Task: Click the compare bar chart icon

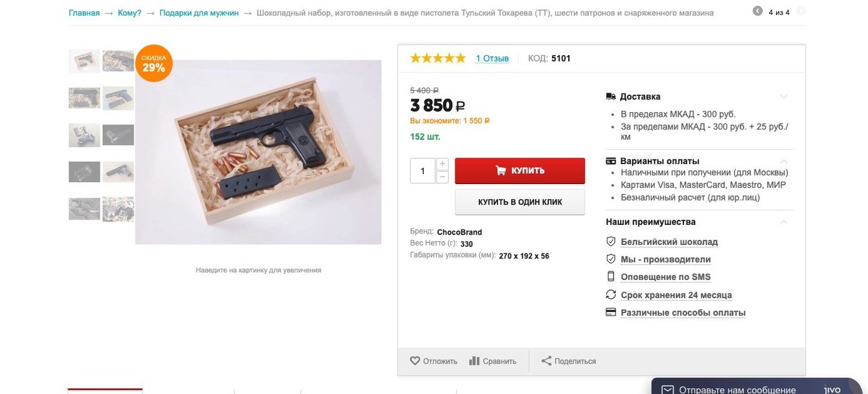Action: coord(474,361)
